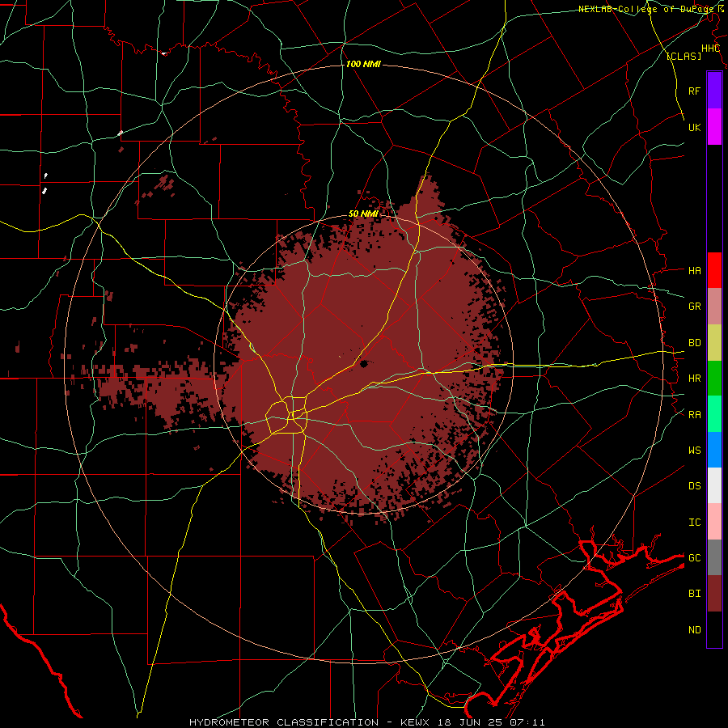Click the RA legend label
This screenshot has width=728, height=728.
coord(694,415)
